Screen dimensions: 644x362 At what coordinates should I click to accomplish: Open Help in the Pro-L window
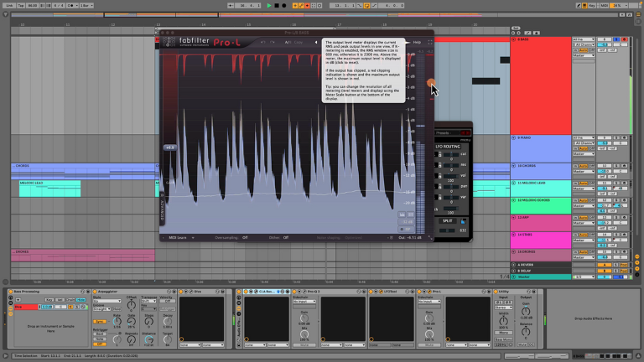coord(417,42)
